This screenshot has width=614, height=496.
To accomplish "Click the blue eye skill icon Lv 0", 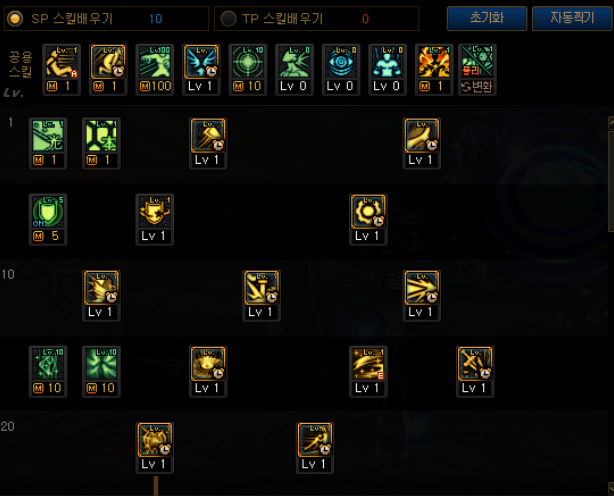I will click(341, 70).
